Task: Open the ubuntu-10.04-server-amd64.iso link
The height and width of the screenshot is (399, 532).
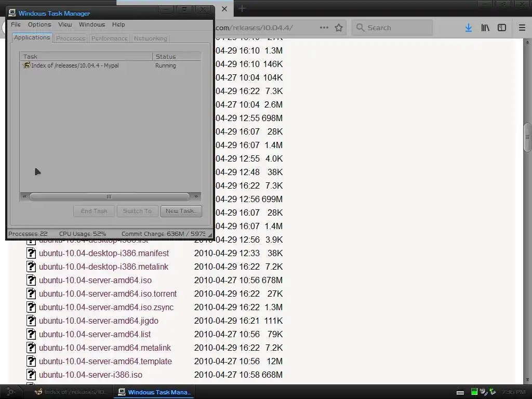Action: tap(96, 280)
